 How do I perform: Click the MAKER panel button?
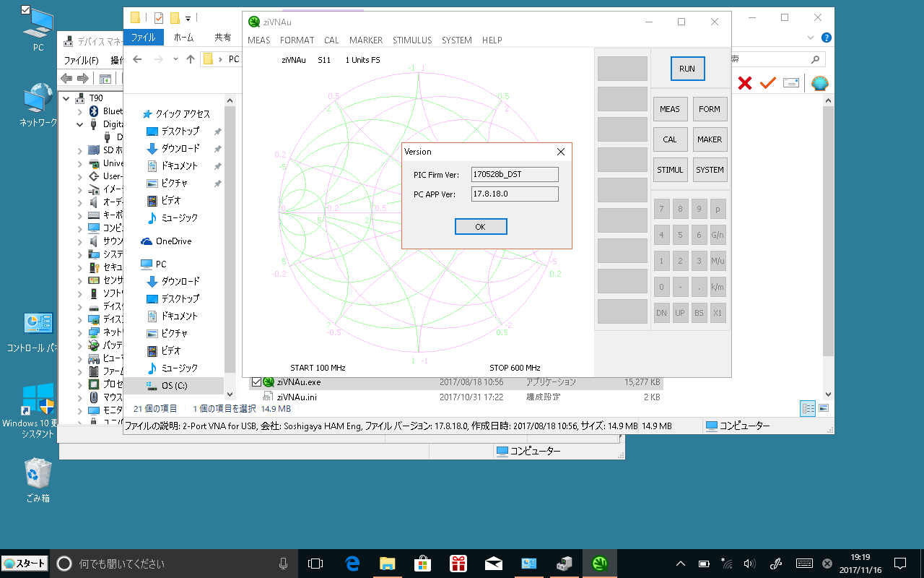(x=710, y=139)
